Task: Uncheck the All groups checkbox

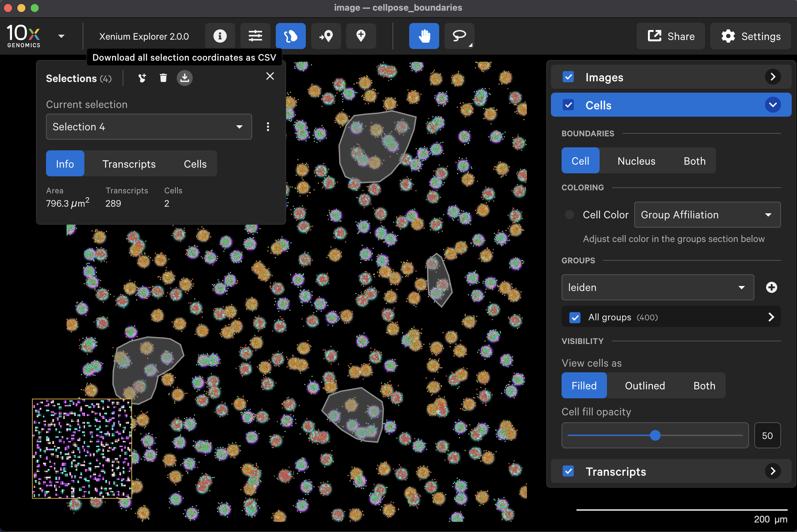Action: pos(575,318)
